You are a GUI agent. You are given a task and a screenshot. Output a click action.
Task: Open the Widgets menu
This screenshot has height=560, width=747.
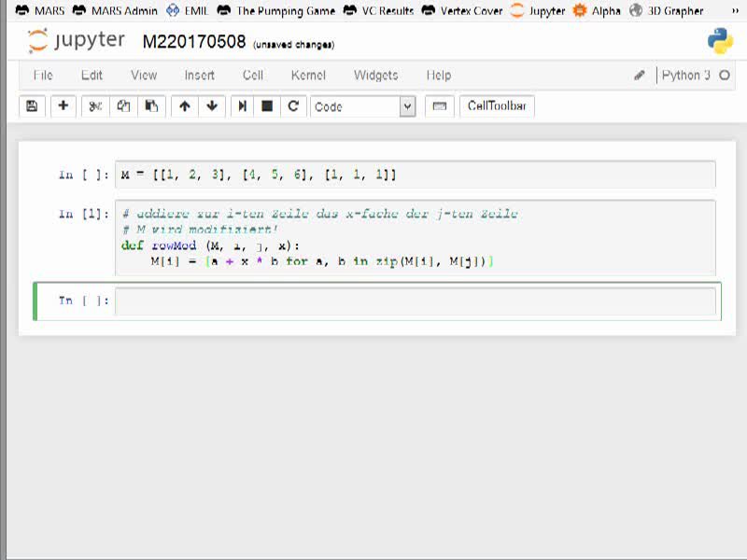[x=376, y=76]
